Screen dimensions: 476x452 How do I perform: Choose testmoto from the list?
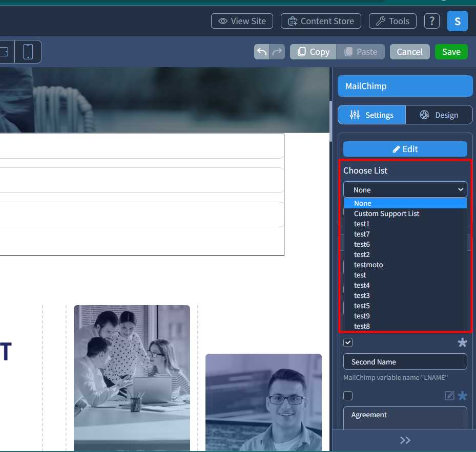pyautogui.click(x=405, y=265)
